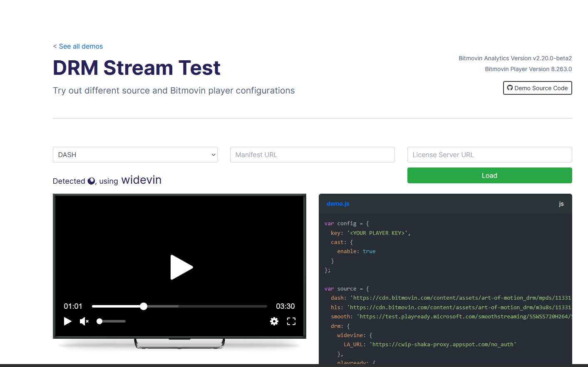Unmute the player with the speaker icon
The width and height of the screenshot is (588, 367).
[84, 321]
